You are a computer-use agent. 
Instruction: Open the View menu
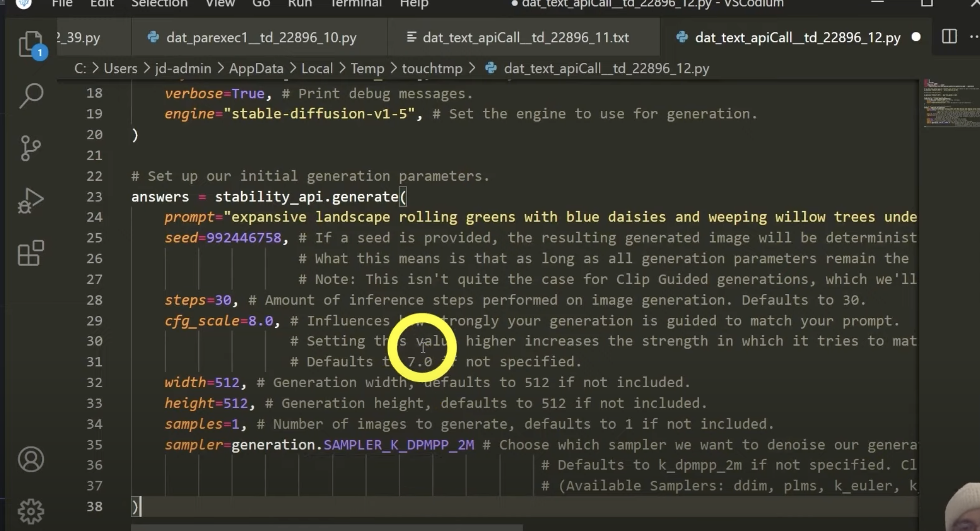[220, 4]
